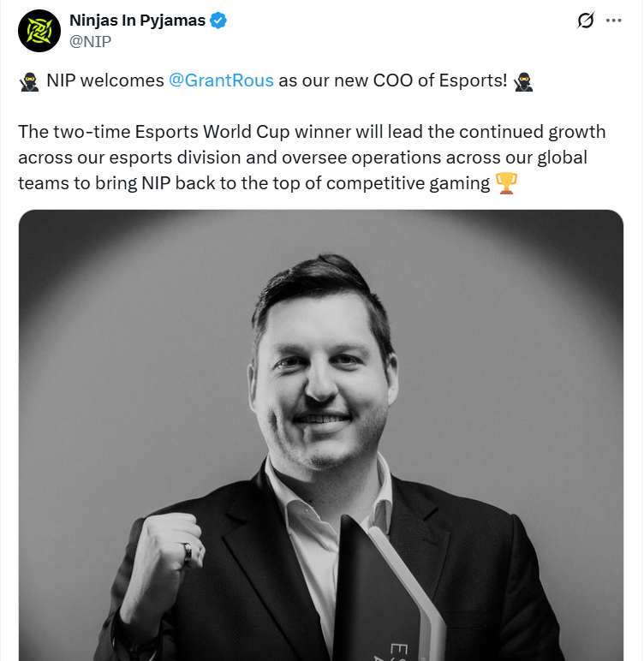Click the ninja emoji after "Esports!"

pos(523,81)
